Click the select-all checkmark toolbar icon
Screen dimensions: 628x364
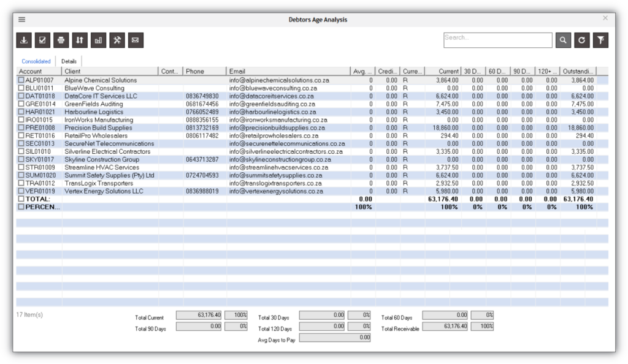point(42,40)
